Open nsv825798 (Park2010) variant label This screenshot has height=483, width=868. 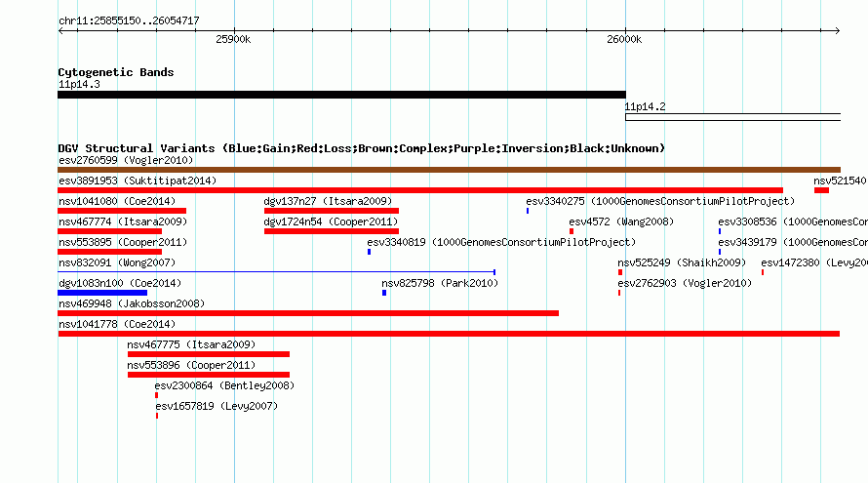440,284
